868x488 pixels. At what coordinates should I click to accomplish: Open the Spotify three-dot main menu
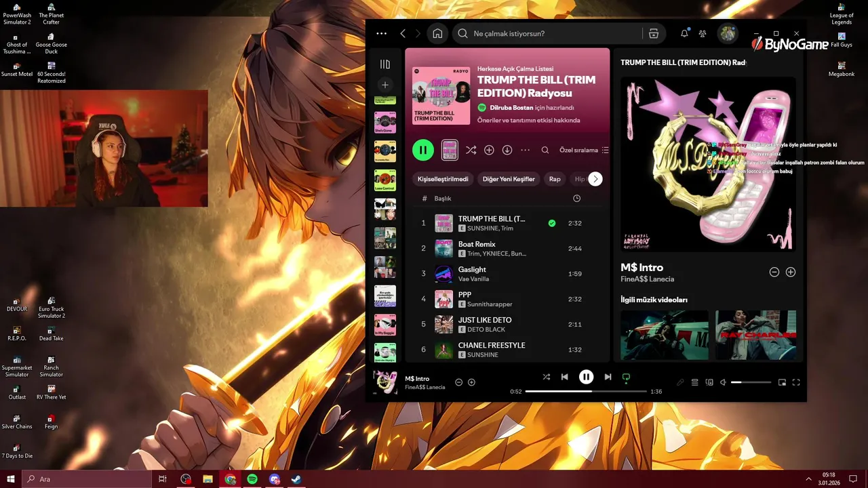(x=382, y=33)
